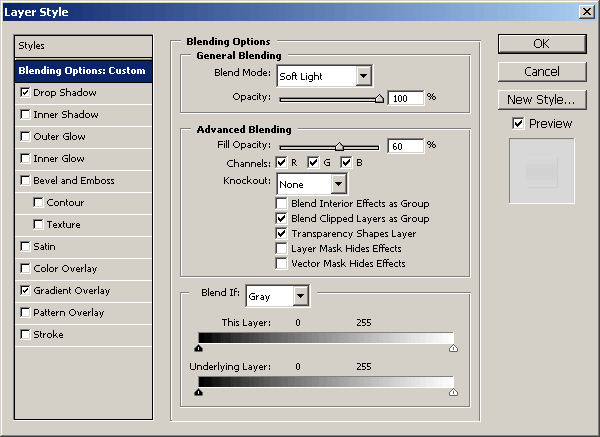This screenshot has height=437, width=600.
Task: Select Blending Options: Custom entry
Action: click(x=83, y=71)
